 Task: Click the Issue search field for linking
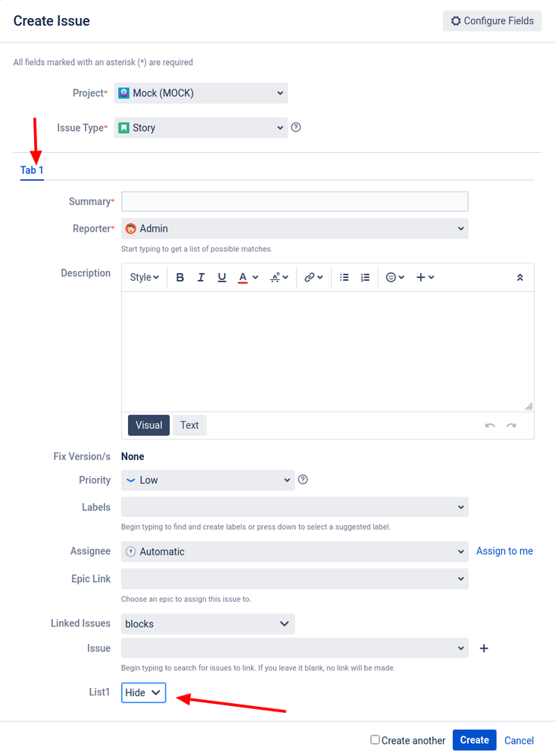click(295, 648)
